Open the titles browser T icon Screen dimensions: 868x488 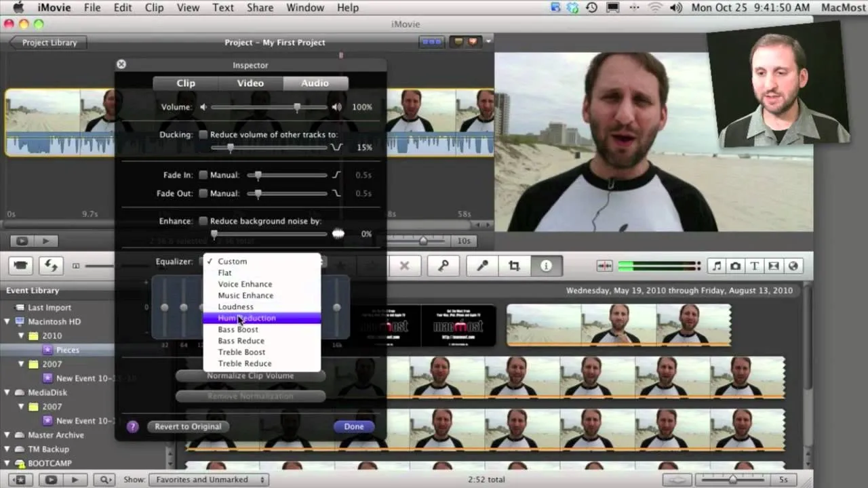[755, 266]
